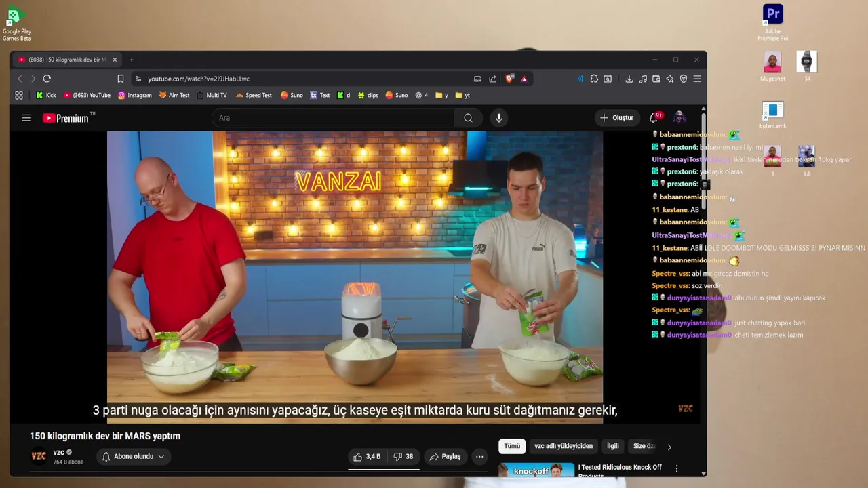Open the browser main hamburger menu

697,79
